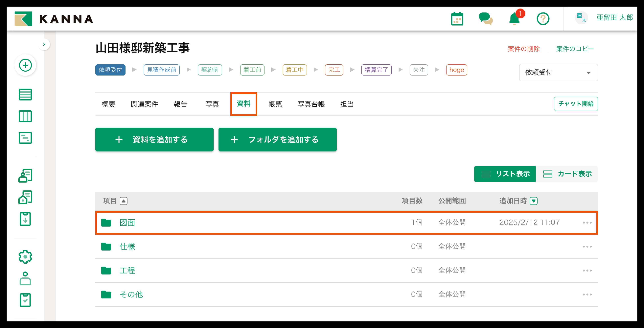
Task: Open more options for 仕様 folder
Action: tap(587, 247)
